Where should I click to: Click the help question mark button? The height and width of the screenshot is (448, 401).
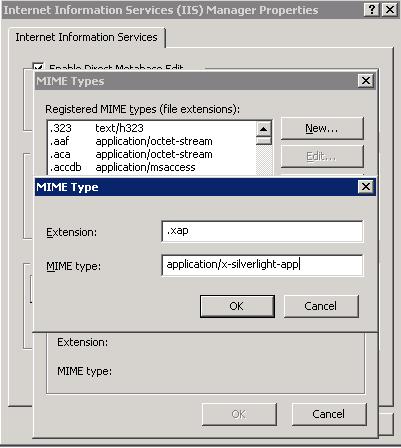pyautogui.click(x=371, y=10)
